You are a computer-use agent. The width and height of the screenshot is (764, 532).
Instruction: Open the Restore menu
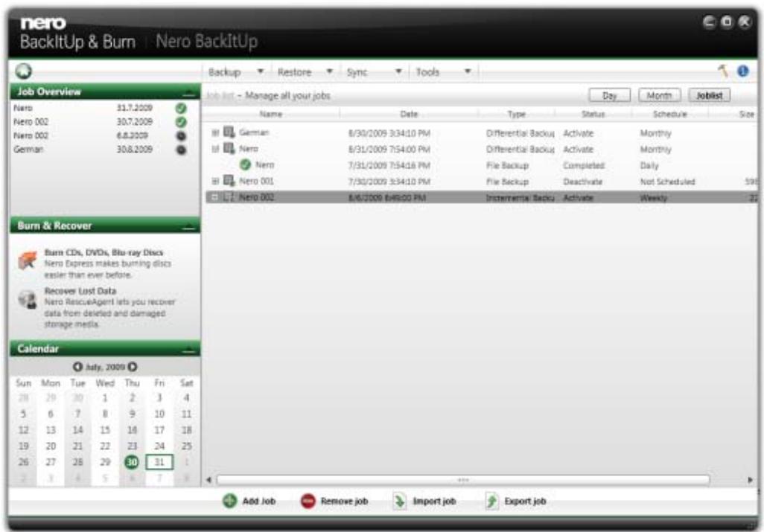point(294,72)
